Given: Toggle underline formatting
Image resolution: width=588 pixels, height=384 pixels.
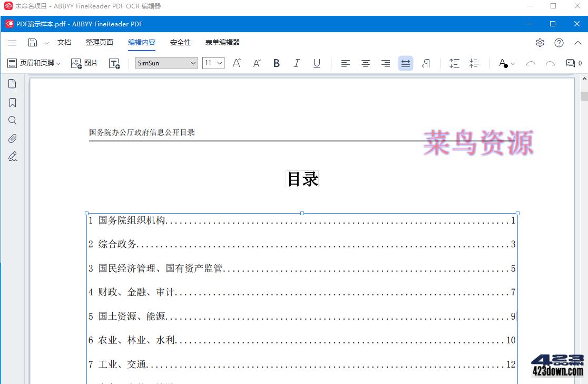Looking at the screenshot, I should point(317,63).
